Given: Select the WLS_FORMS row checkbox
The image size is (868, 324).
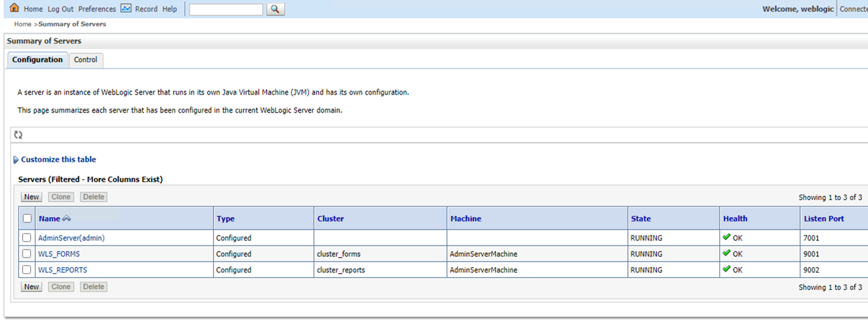Looking at the screenshot, I should coord(27,254).
